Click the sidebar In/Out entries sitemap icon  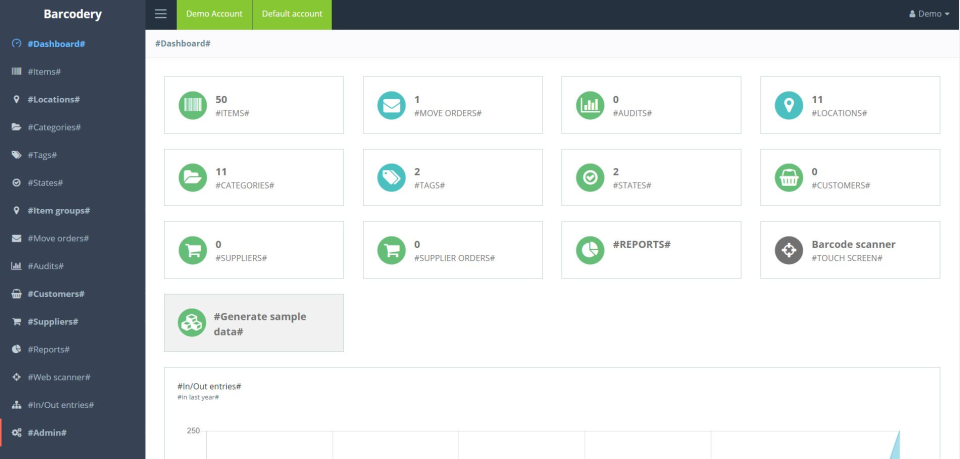point(17,405)
